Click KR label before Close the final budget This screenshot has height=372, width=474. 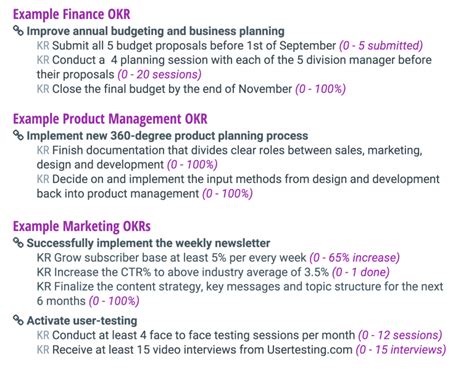43,89
